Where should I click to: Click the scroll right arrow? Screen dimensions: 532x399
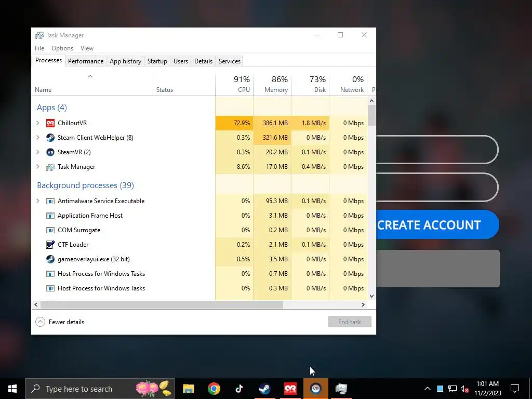tap(363, 304)
